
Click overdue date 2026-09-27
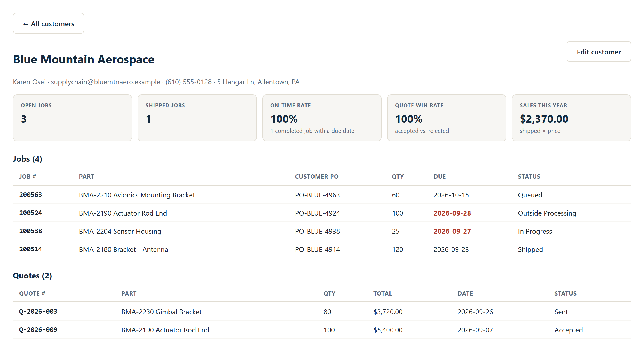452,231
